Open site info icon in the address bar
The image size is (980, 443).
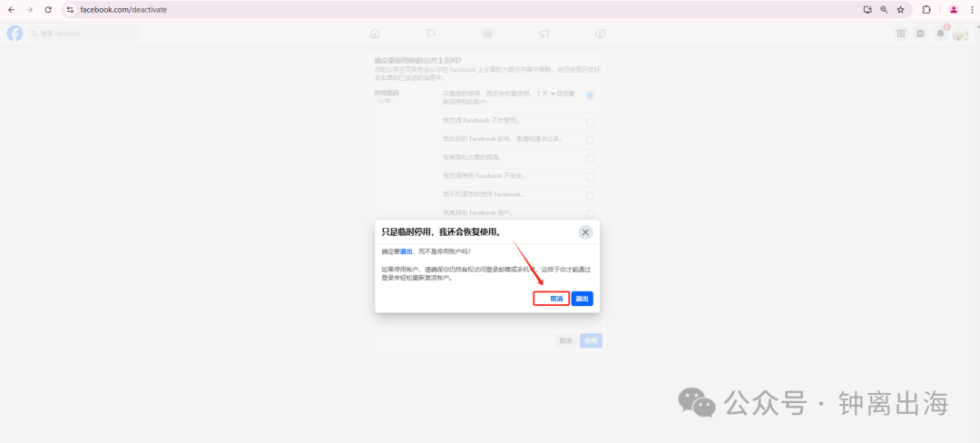[70, 10]
